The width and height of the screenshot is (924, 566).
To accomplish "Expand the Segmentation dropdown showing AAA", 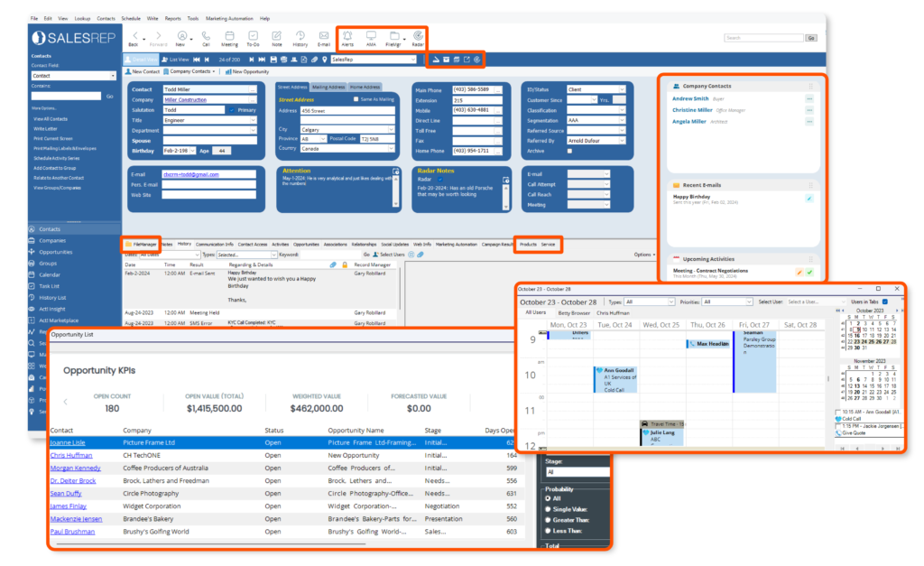I will (622, 120).
